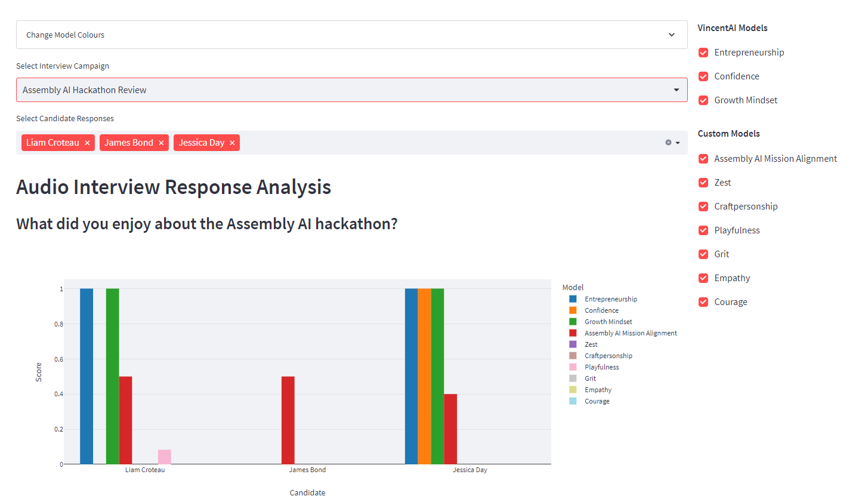Click Jessica Day's green Growth Mindset bar
Screen dimensions: 868x499
[x=437, y=376]
